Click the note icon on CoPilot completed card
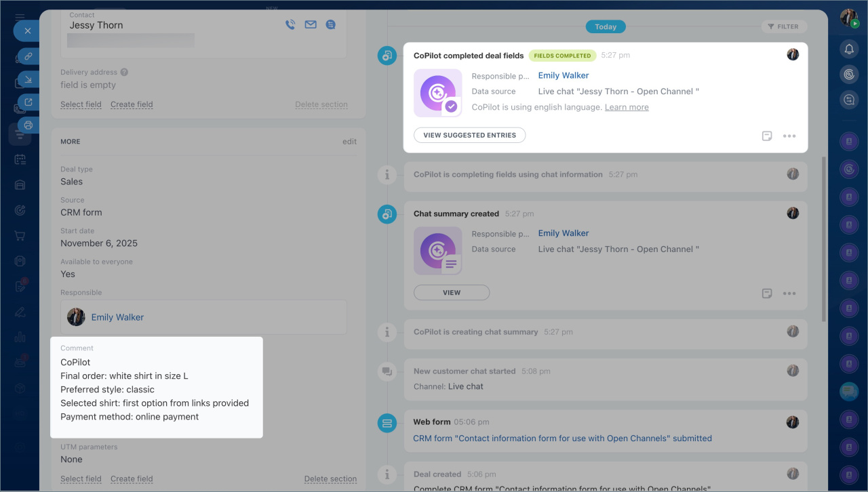 (767, 136)
